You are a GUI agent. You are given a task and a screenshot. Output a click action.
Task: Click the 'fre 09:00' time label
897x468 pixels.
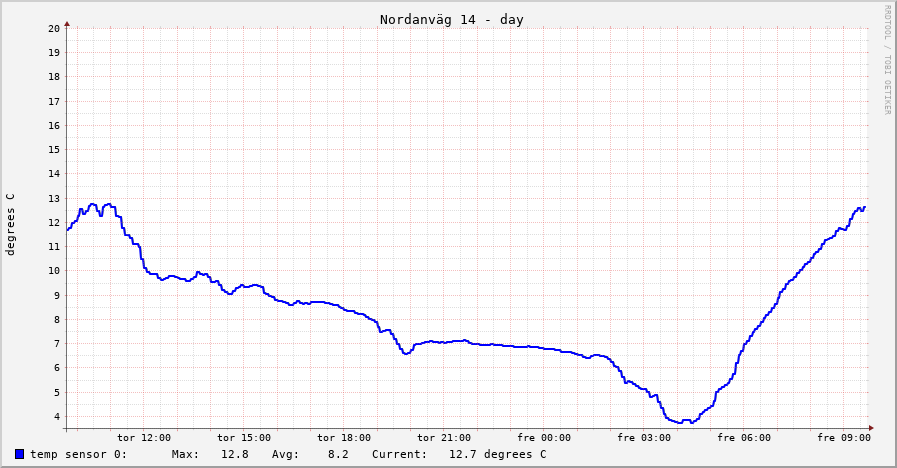(x=844, y=437)
